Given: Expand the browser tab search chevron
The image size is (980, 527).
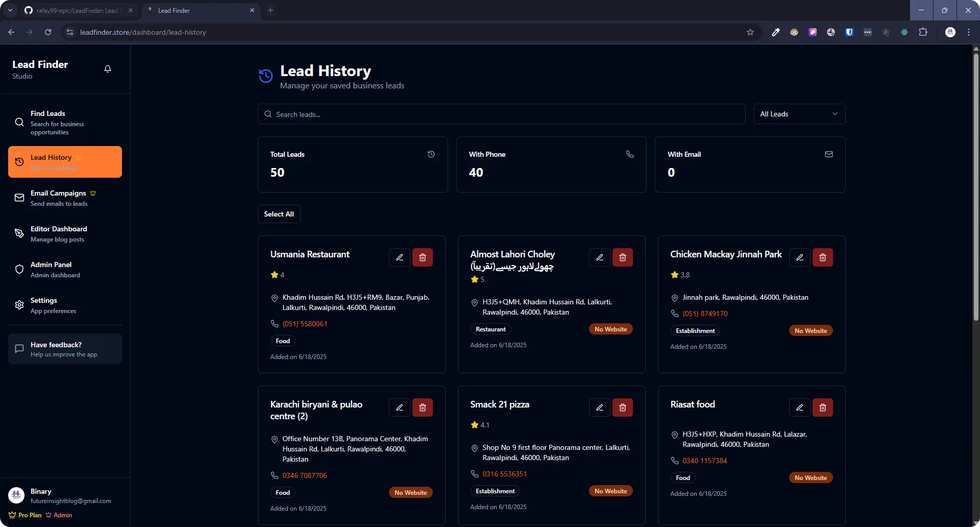Looking at the screenshot, I should [10, 10].
